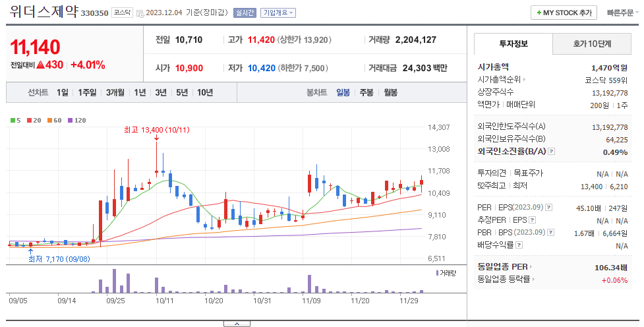Screen dimensions: 644x327
Task: Click the 코스닥 559위 ranking value
Action: 606,80
